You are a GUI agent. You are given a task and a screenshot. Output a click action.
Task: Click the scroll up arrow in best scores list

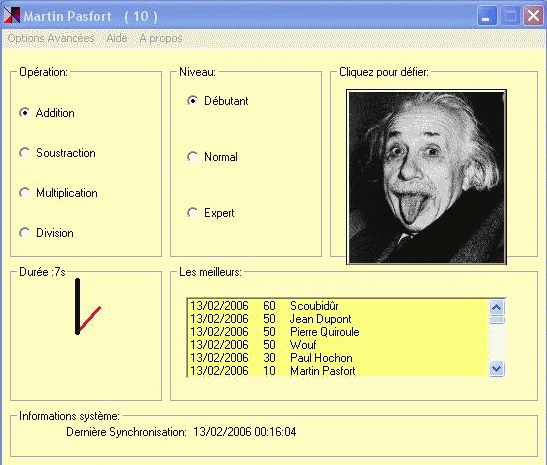[496, 307]
